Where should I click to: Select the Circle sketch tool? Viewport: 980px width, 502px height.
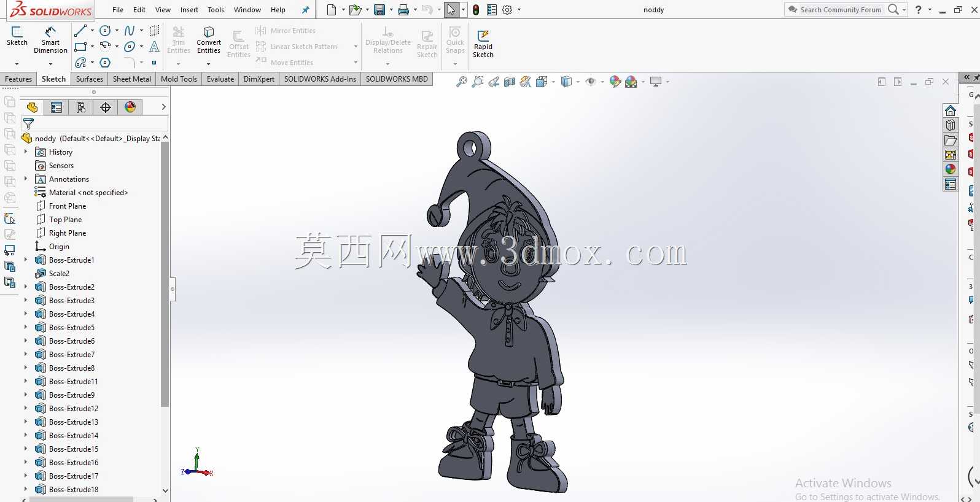[x=106, y=30]
